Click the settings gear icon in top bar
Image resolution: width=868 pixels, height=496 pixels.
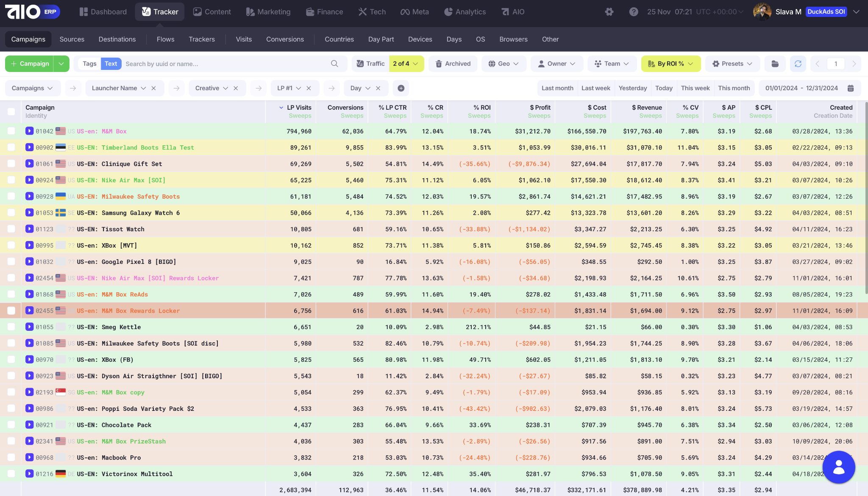click(609, 12)
